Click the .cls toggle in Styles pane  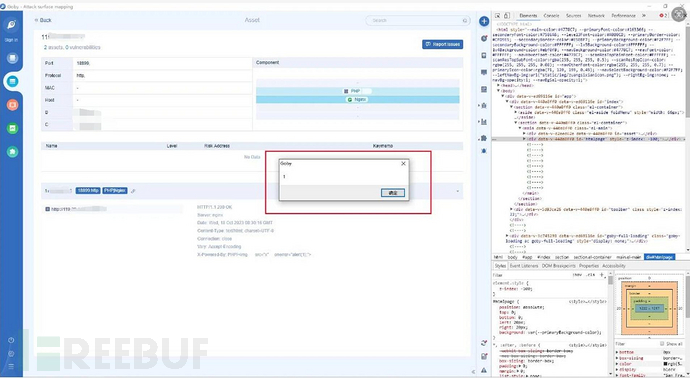click(x=590, y=275)
